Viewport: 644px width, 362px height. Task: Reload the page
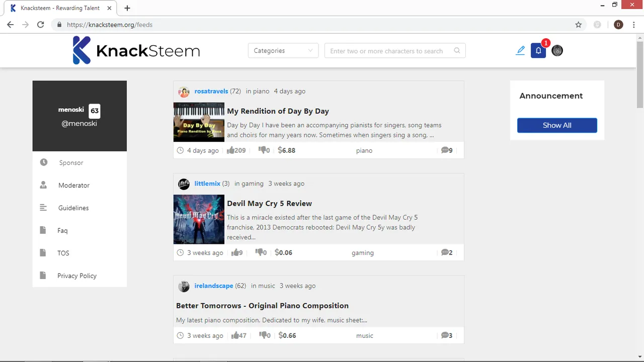(x=41, y=25)
